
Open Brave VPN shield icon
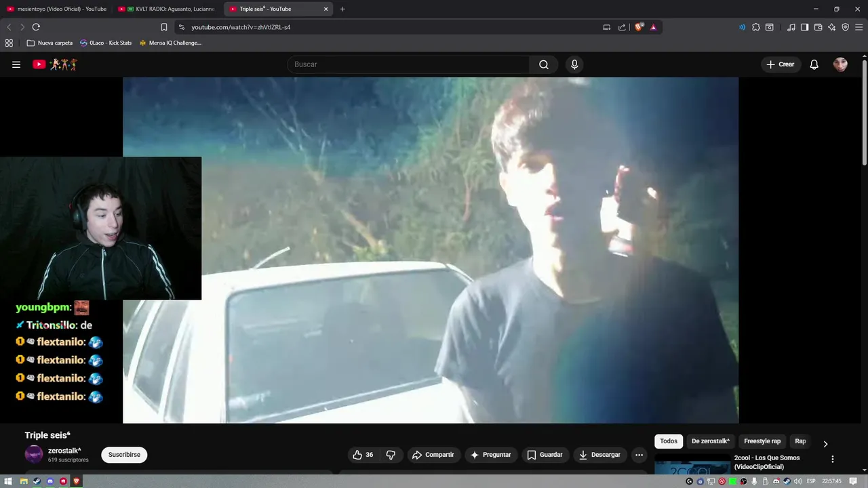tap(845, 27)
